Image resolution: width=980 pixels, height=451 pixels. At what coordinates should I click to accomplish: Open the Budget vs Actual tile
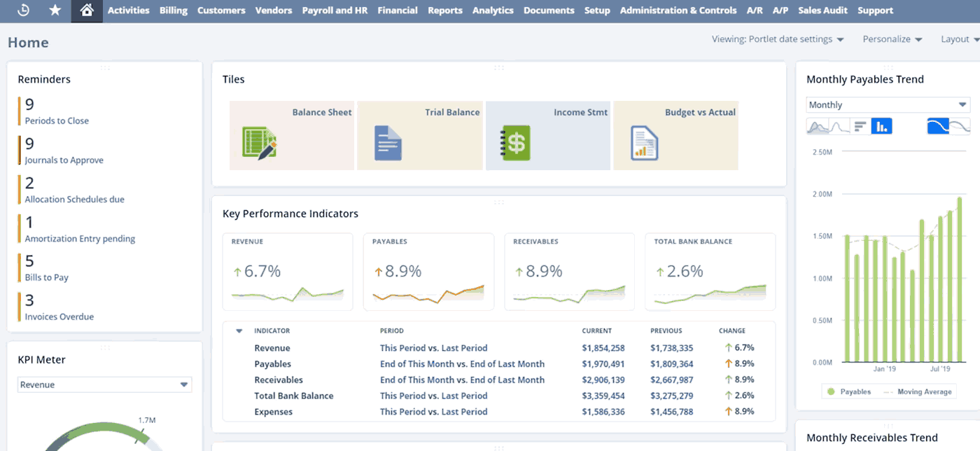pos(675,135)
